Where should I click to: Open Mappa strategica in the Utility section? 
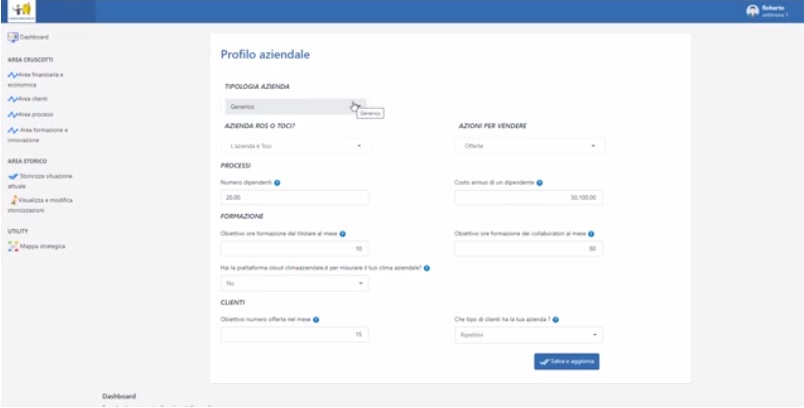(x=42, y=245)
